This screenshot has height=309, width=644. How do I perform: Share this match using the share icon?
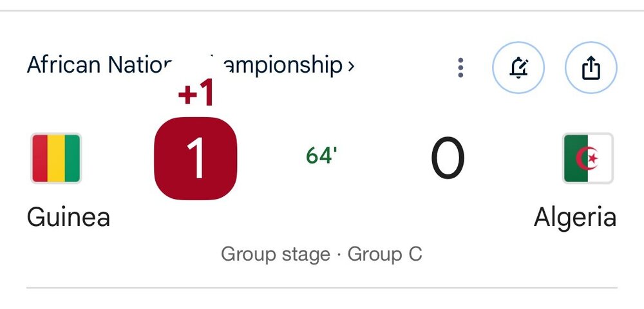591,68
